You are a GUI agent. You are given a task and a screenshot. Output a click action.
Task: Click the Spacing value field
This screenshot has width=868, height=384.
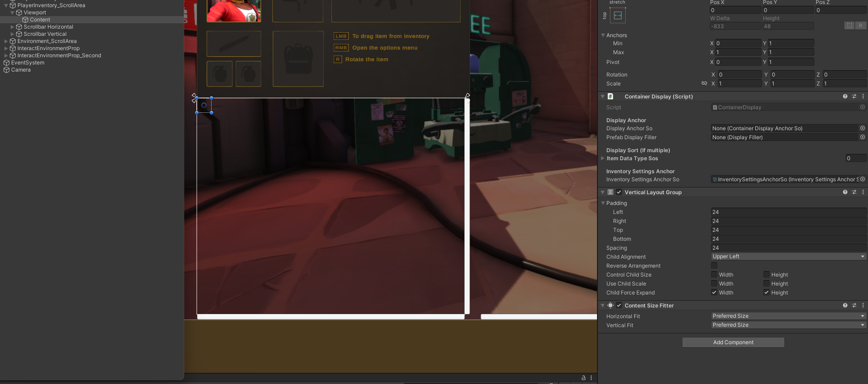[x=788, y=248]
